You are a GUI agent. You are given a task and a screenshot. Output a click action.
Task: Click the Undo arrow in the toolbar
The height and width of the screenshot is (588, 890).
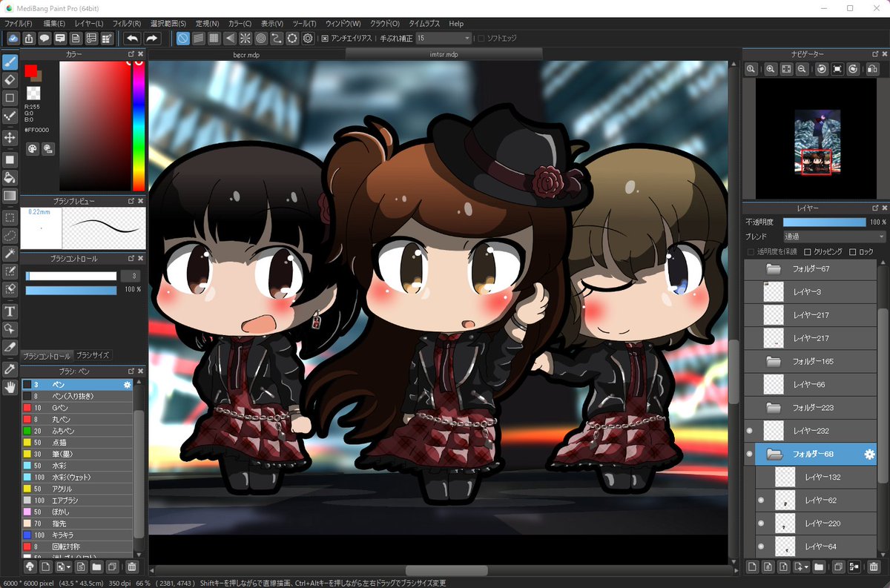(132, 38)
